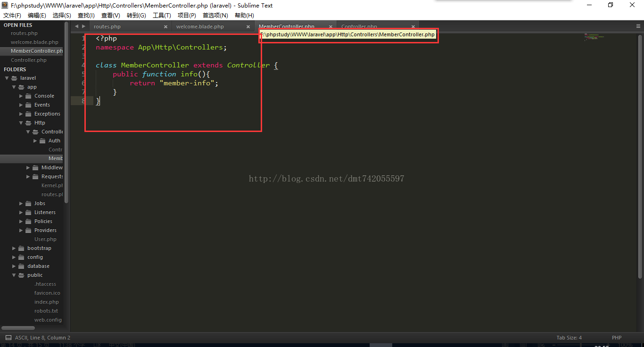Click the Listeners folder icon
Viewport: 644px width, 347px height.
(x=28, y=213)
